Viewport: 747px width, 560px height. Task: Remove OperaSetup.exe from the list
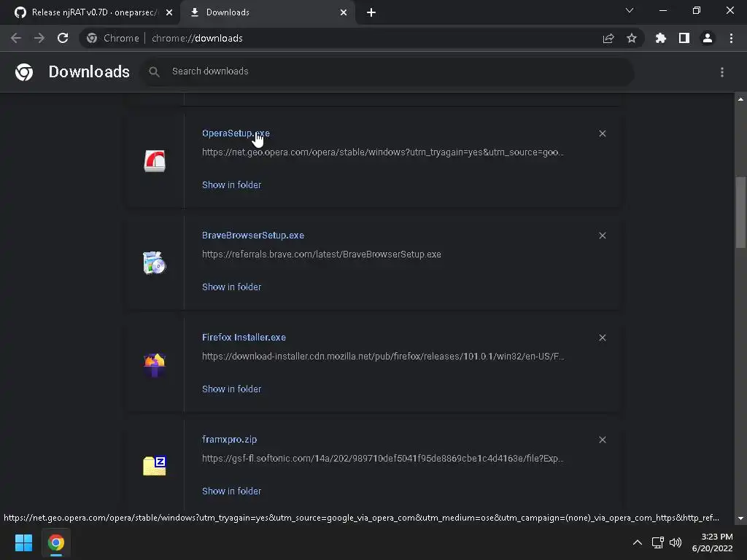pos(603,133)
